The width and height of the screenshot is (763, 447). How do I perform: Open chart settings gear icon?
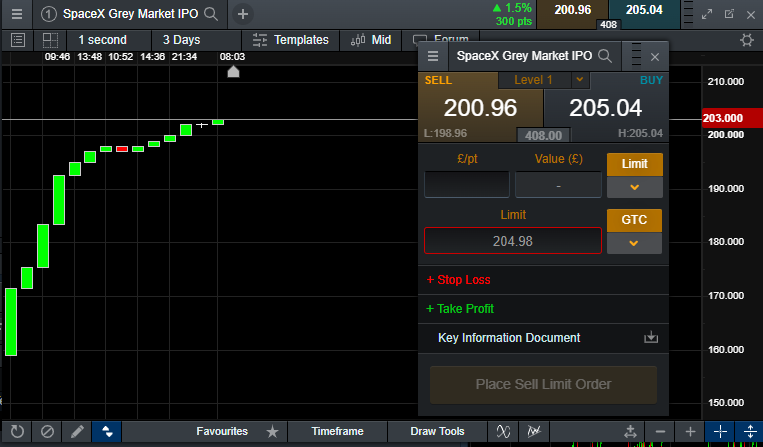[x=747, y=40]
